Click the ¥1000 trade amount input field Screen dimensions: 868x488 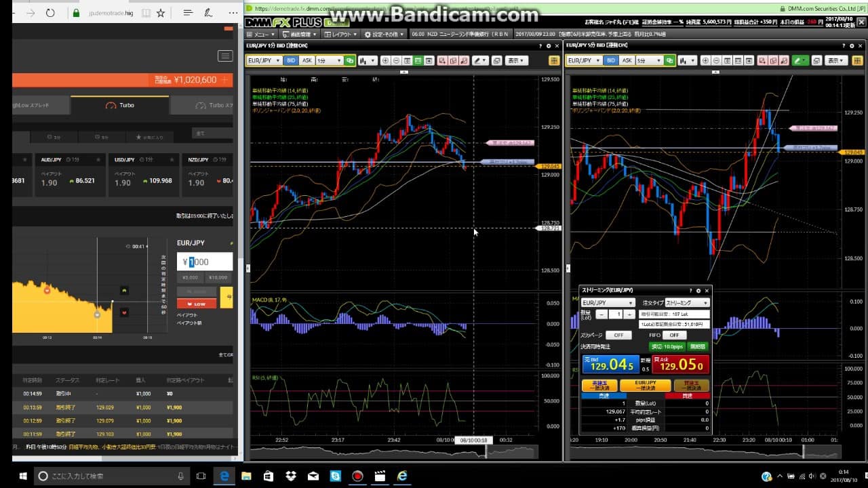[x=204, y=262]
